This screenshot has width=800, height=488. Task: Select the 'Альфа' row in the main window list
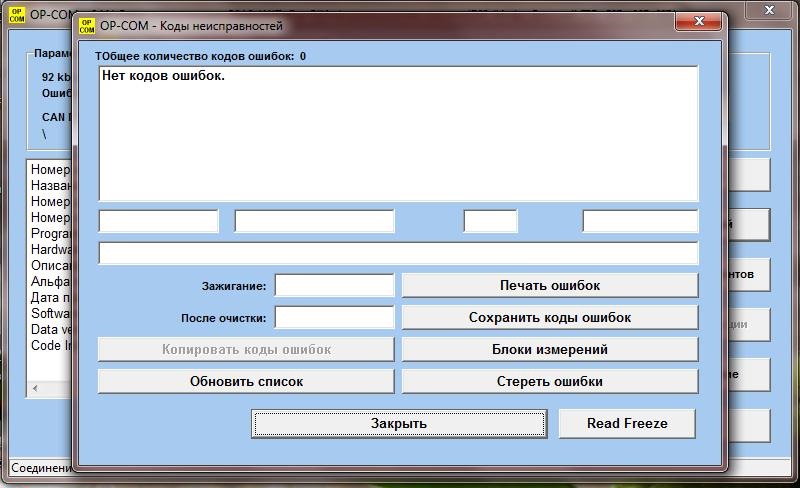pos(51,281)
